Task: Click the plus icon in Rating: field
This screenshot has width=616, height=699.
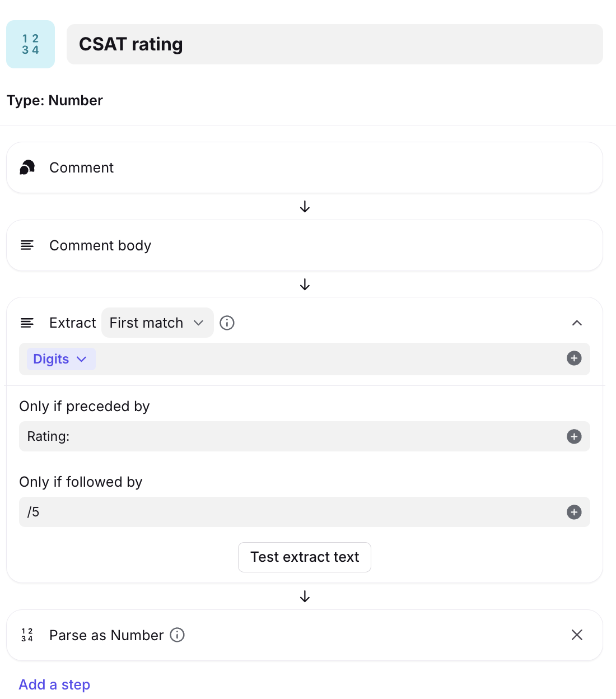Action: (x=574, y=436)
